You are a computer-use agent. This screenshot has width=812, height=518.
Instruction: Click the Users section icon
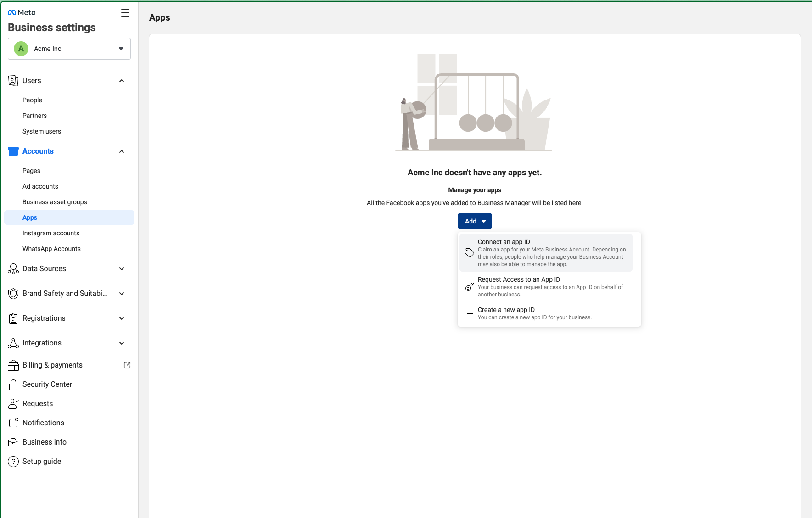pos(13,81)
